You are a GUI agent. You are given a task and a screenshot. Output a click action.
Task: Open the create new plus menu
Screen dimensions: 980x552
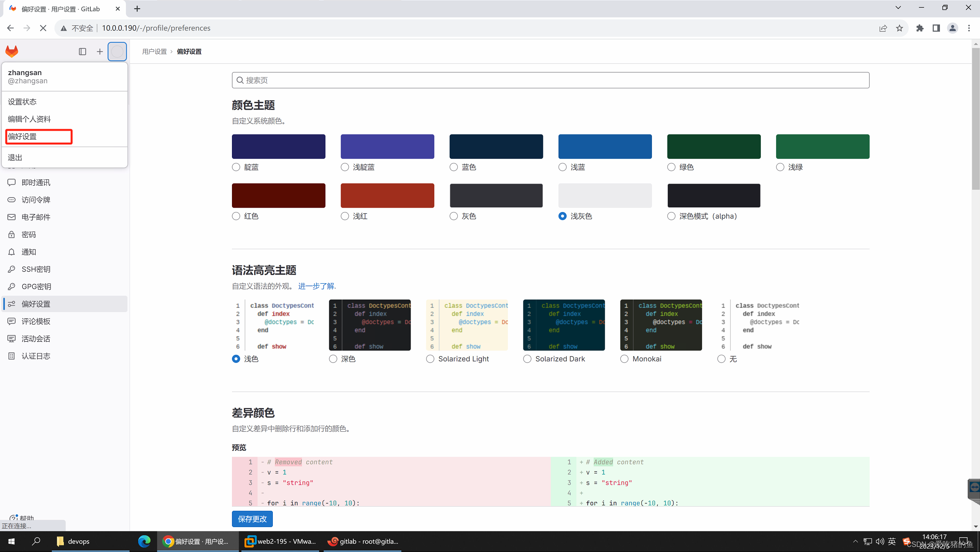(x=100, y=51)
